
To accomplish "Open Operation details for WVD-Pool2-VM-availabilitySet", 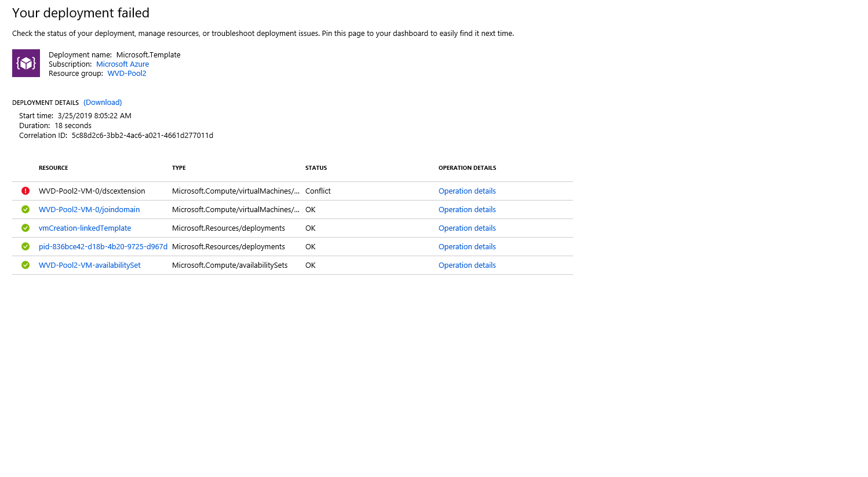I will (x=467, y=265).
